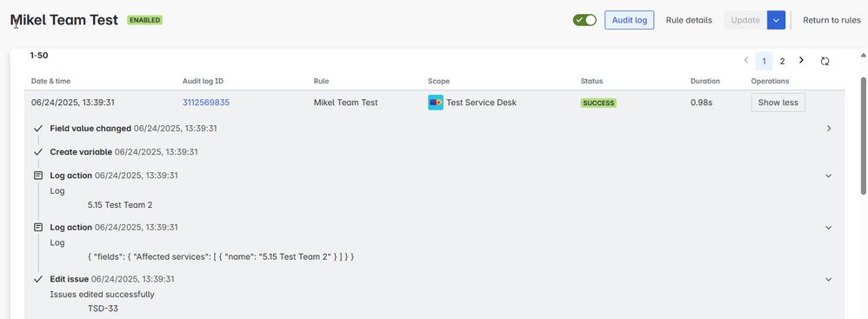The width and height of the screenshot is (868, 319).
Task: Click Duration column header
Action: click(x=705, y=81)
